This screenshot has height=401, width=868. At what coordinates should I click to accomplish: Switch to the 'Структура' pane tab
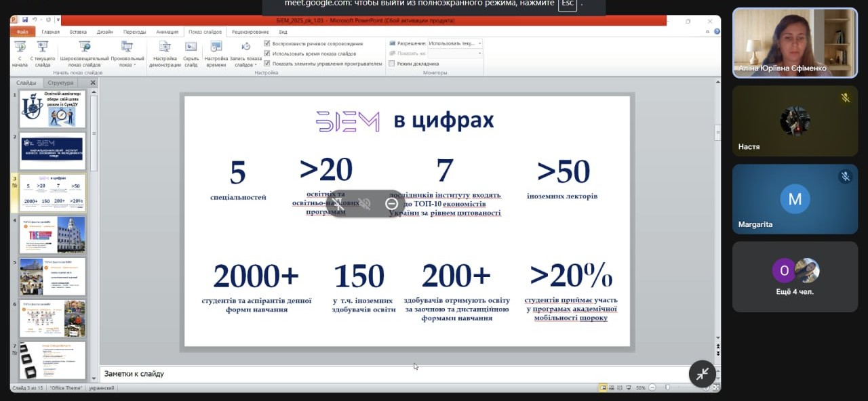(x=60, y=83)
